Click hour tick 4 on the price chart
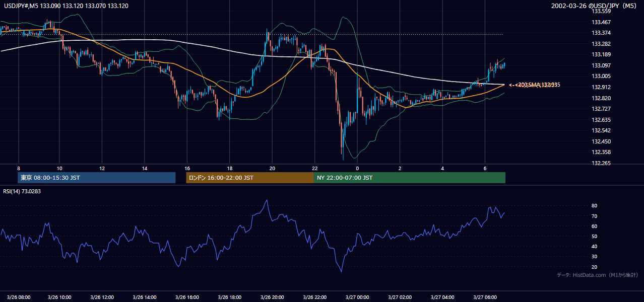The width and height of the screenshot is (644, 302). click(442, 168)
